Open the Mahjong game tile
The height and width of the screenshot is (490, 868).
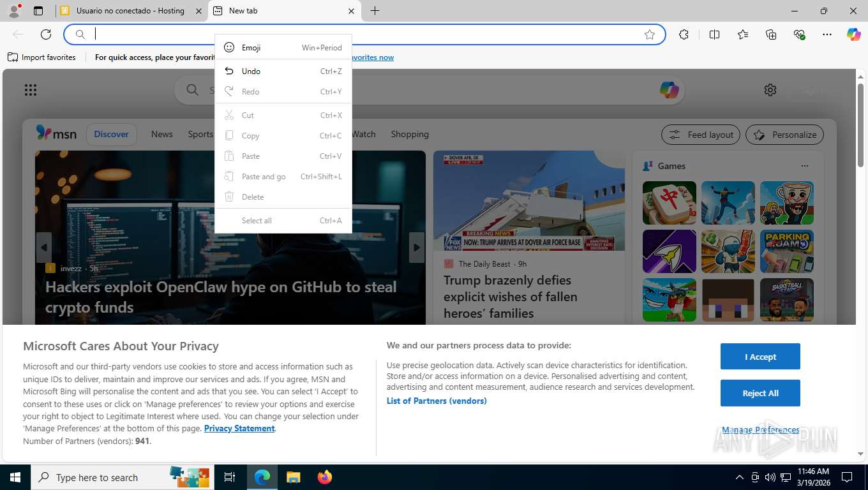[670, 203]
